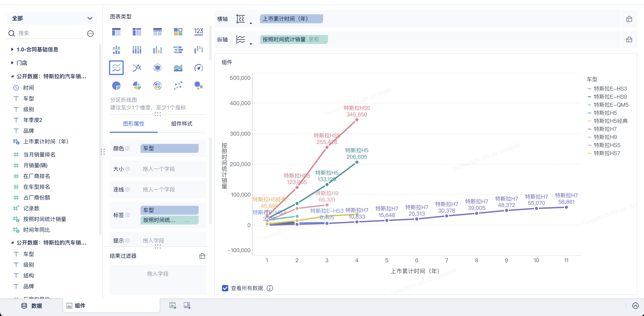Image resolution: width=644 pixels, height=316 pixels.
Task: Clear the vertical axis fields icon
Action: tap(629, 39)
